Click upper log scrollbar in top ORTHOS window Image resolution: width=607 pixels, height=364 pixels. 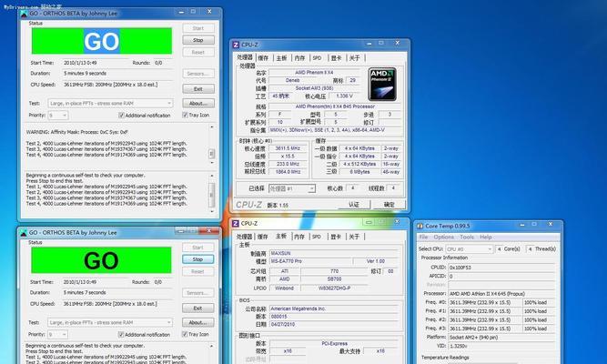point(211,146)
